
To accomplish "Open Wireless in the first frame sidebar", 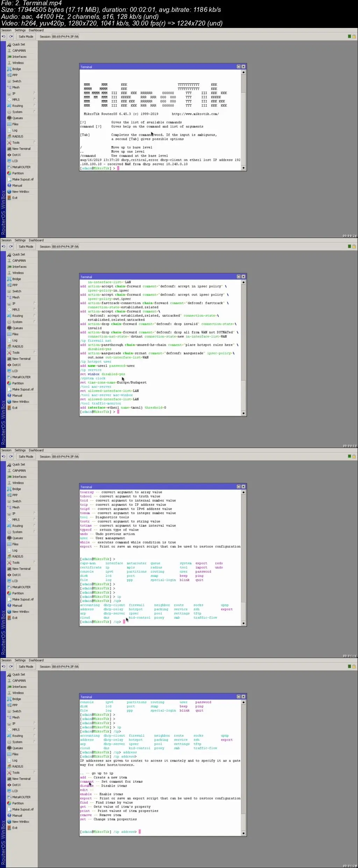I will coord(18,63).
